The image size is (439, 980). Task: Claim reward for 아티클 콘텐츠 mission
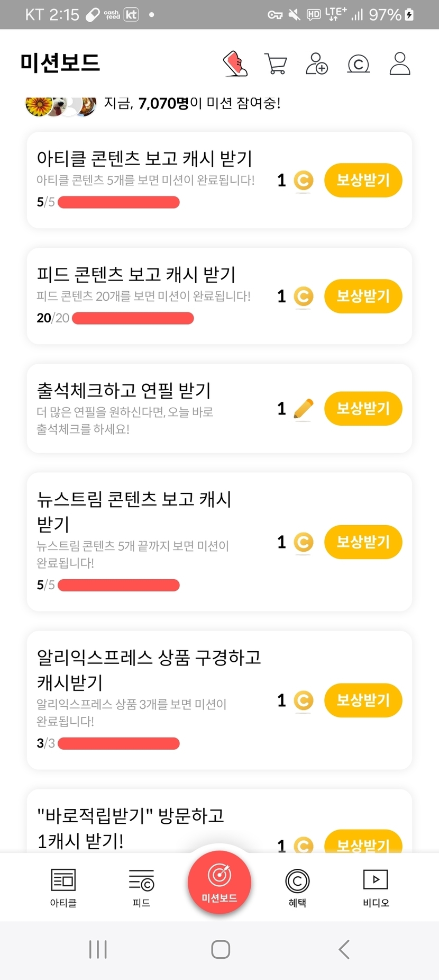click(x=363, y=181)
